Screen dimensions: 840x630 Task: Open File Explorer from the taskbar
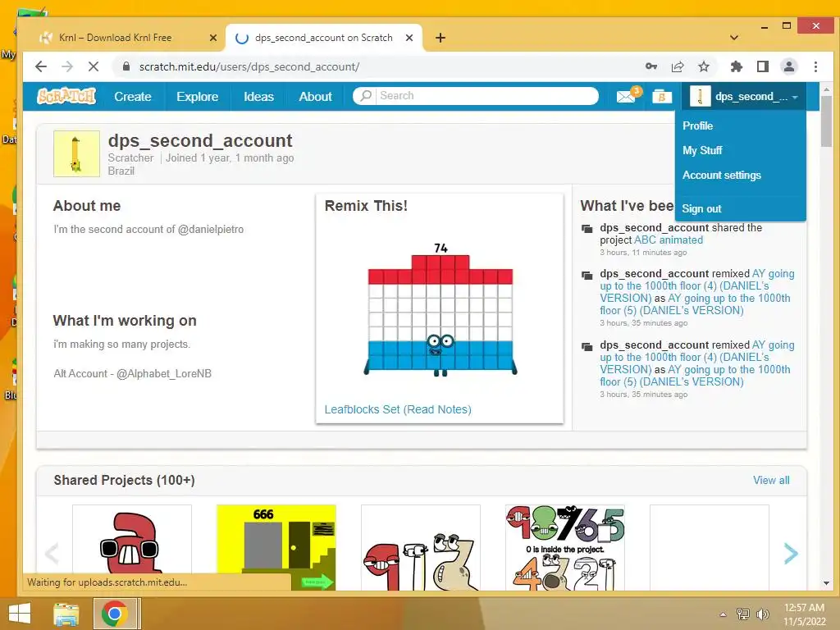[66, 614]
